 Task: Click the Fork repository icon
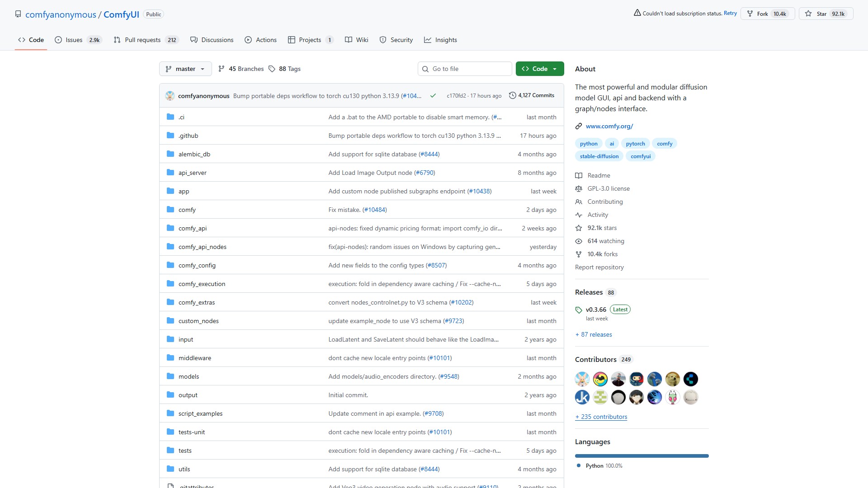pos(750,14)
